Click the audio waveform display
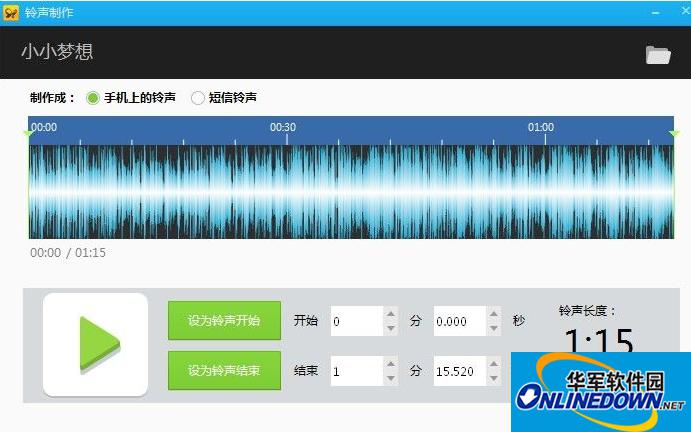The image size is (691, 432). point(351,192)
